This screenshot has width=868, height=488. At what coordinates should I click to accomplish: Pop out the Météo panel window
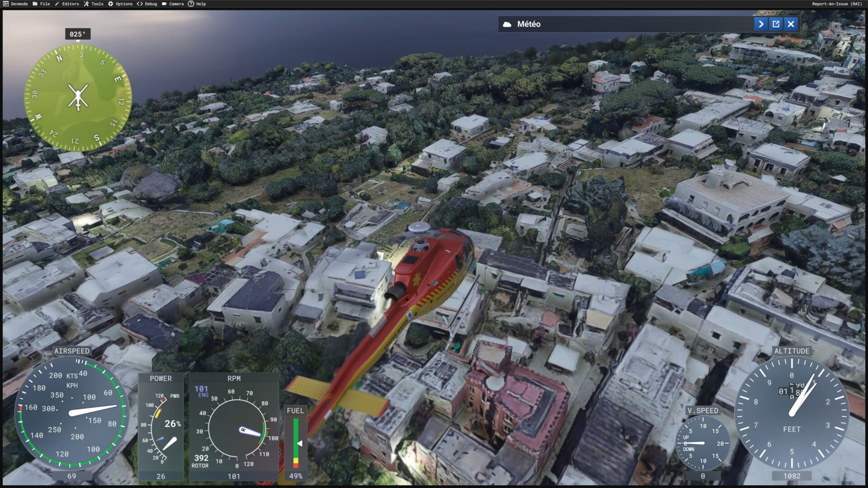(x=776, y=24)
